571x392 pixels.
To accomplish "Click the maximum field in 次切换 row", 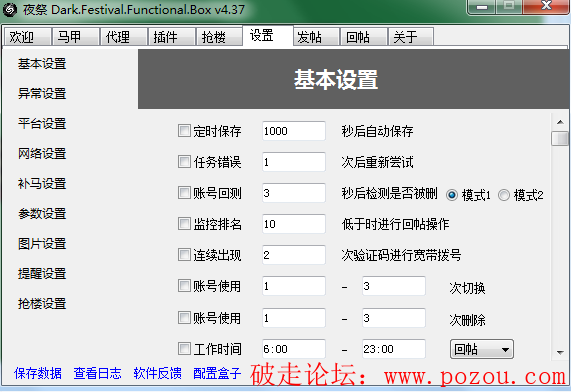I will [394, 286].
